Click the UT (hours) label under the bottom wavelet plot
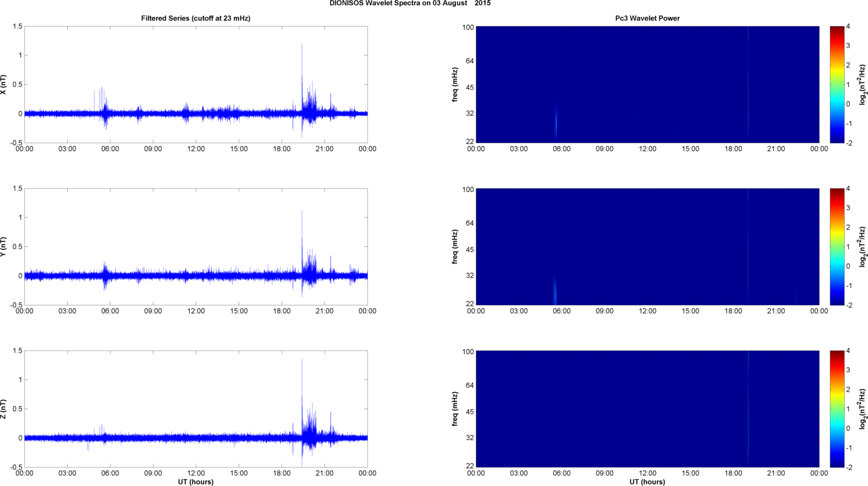The image size is (868, 486). pyautogui.click(x=647, y=482)
